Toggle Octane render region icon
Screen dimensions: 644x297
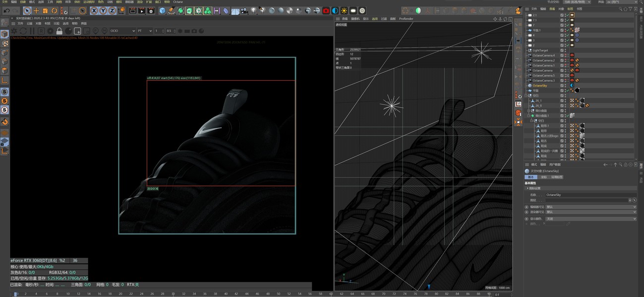tap(77, 31)
